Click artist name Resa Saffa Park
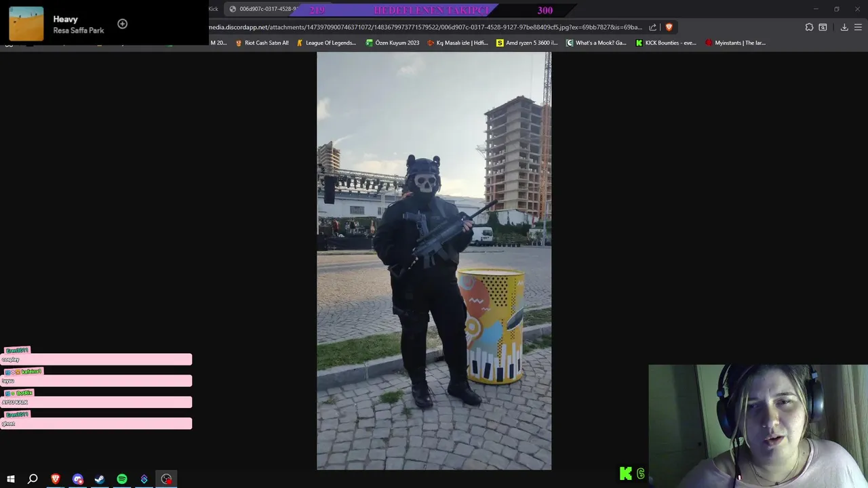The height and width of the screenshot is (488, 868). click(x=79, y=30)
